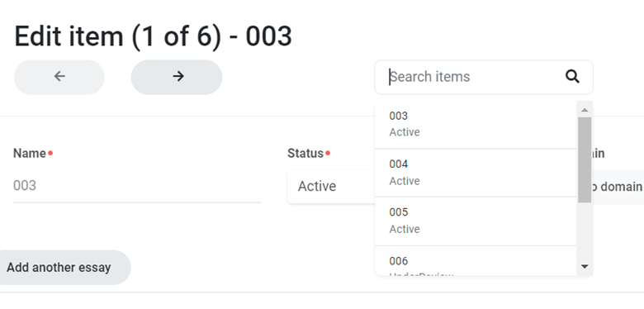Click the Status field label

(305, 154)
